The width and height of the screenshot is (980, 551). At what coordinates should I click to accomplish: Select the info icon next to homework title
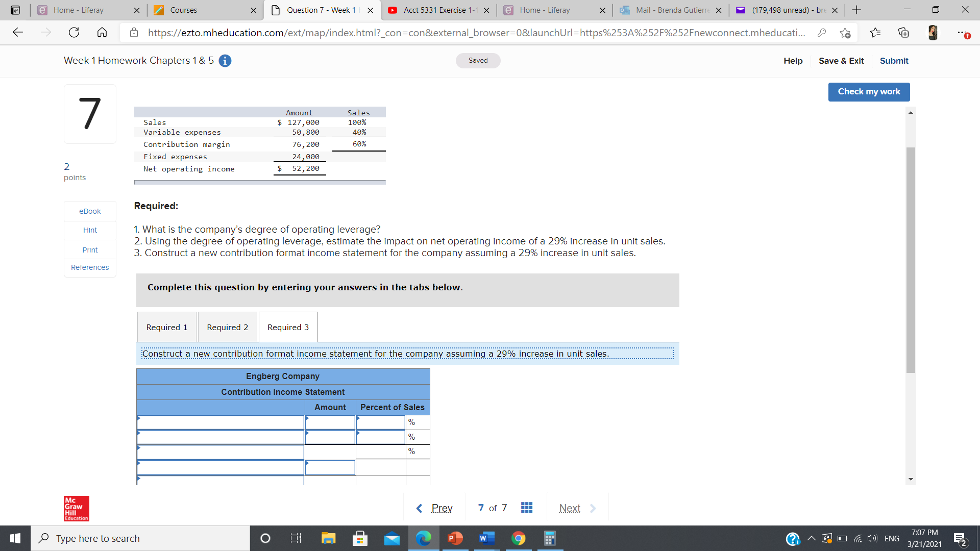[x=225, y=60]
